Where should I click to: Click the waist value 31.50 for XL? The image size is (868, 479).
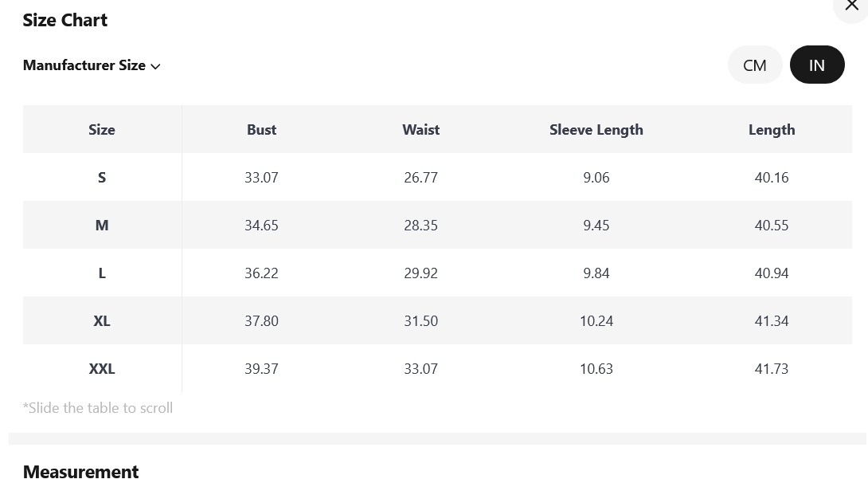tap(420, 321)
